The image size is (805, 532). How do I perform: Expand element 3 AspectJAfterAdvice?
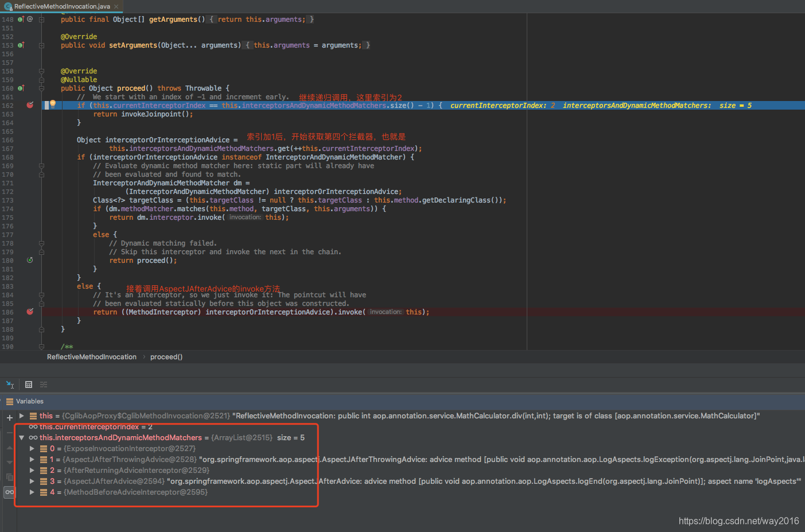point(32,481)
